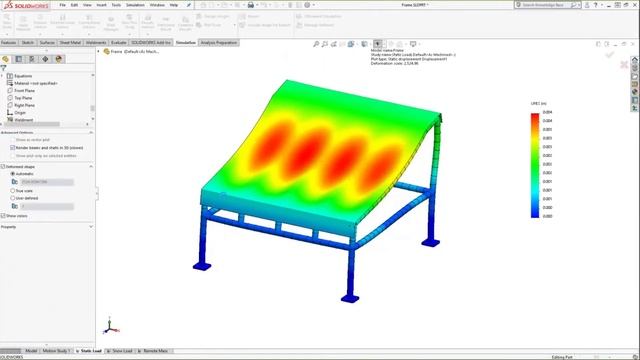Open the Tools menu

tap(116, 5)
